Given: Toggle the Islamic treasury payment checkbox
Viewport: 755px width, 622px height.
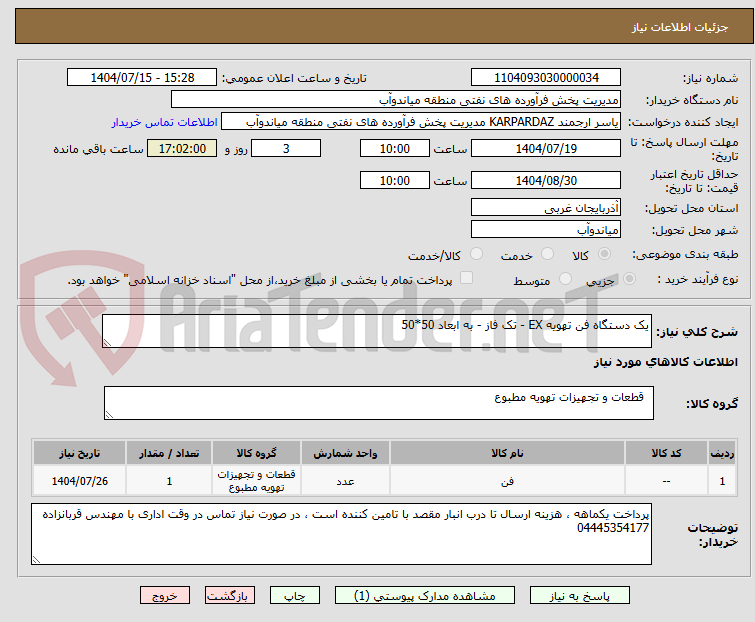Looking at the screenshot, I should 466,278.
